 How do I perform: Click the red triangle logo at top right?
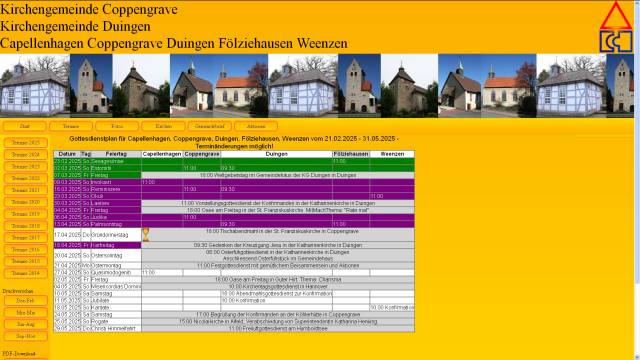tap(616, 16)
